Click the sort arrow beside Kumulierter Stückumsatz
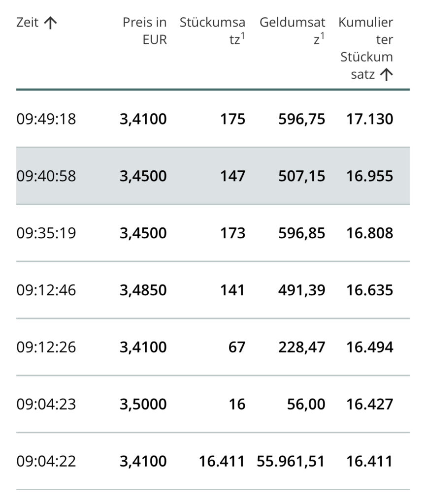The height and width of the screenshot is (504, 426). [387, 75]
